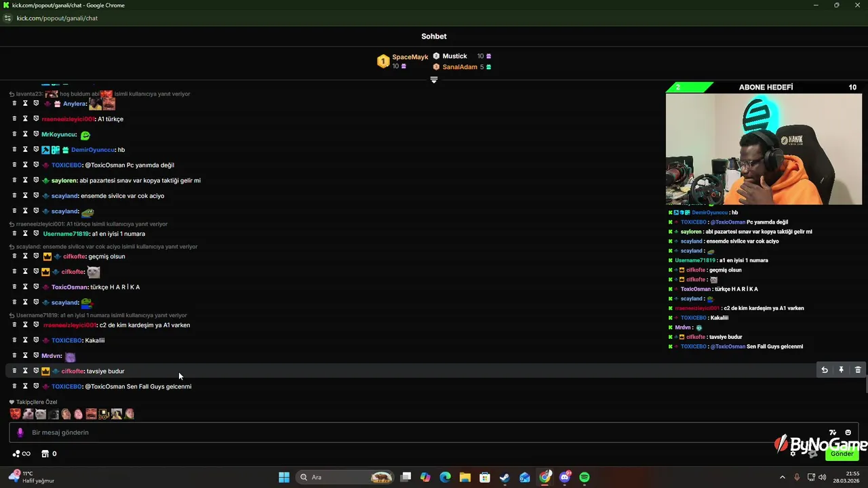Ban rraeneeizleyici001 on the "A1 türkçe" message

click(x=36, y=119)
